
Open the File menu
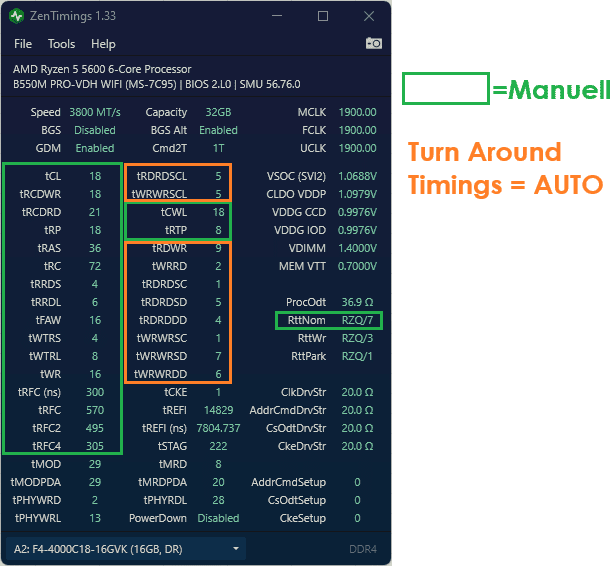[x=23, y=44]
